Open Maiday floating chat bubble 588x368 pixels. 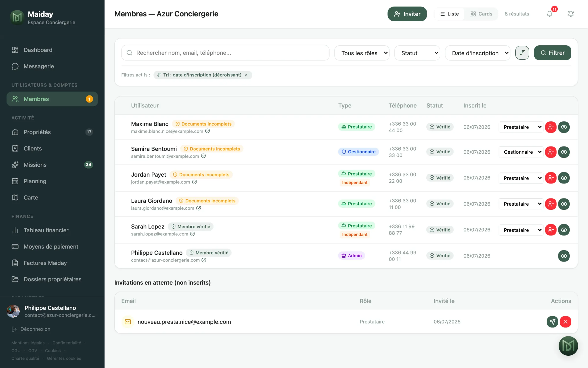coord(568,346)
